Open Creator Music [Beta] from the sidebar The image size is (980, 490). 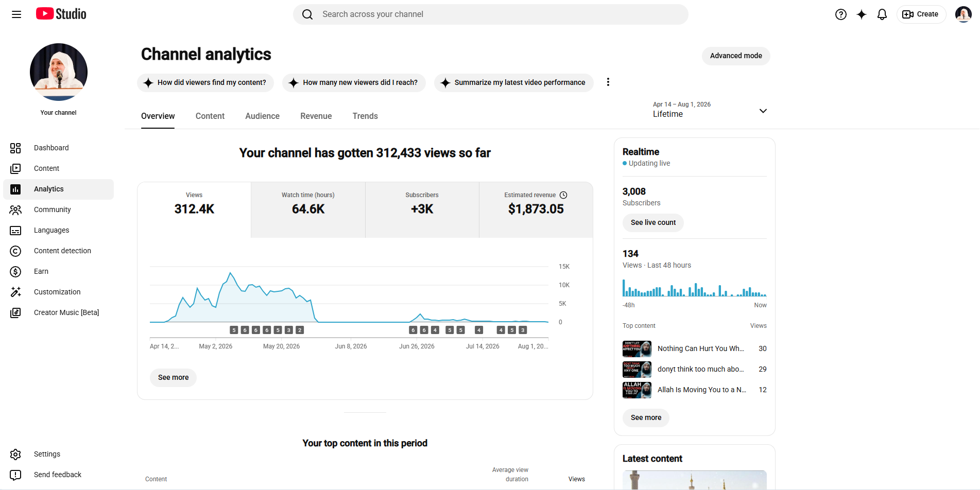(x=59, y=313)
